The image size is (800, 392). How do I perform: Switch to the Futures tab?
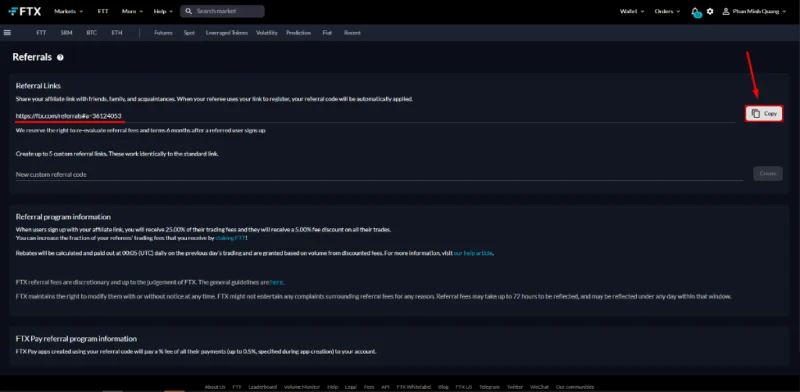[x=163, y=33]
